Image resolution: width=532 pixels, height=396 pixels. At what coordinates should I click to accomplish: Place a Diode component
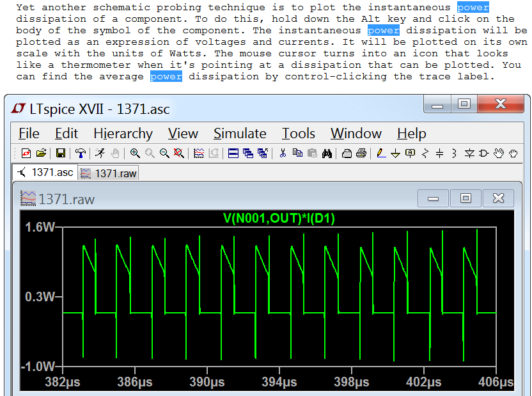[469, 154]
